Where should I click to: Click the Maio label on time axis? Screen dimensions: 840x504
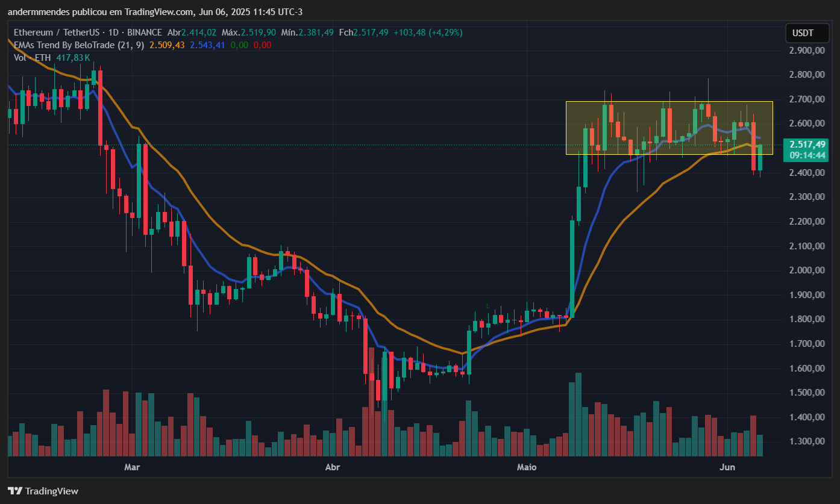[526, 467]
